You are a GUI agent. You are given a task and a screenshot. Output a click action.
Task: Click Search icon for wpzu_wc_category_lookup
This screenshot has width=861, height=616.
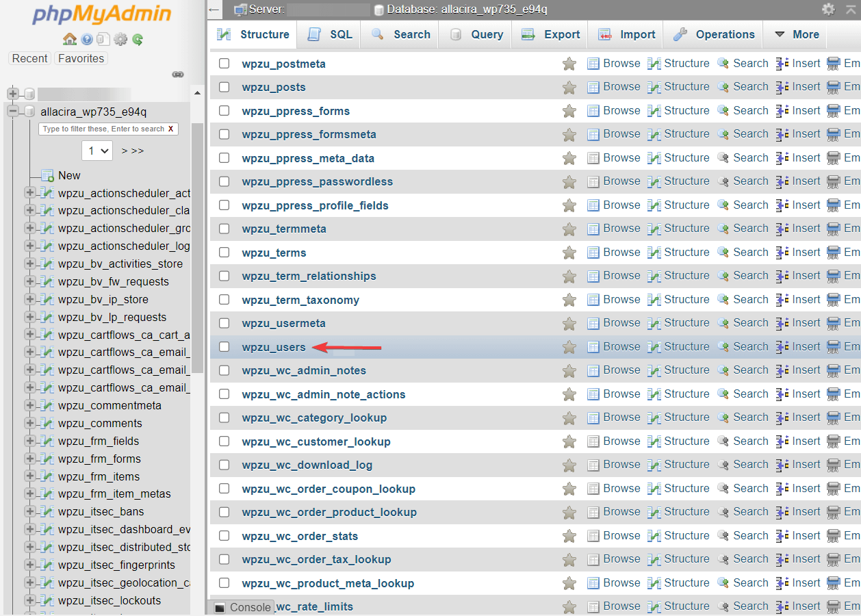[x=723, y=418]
